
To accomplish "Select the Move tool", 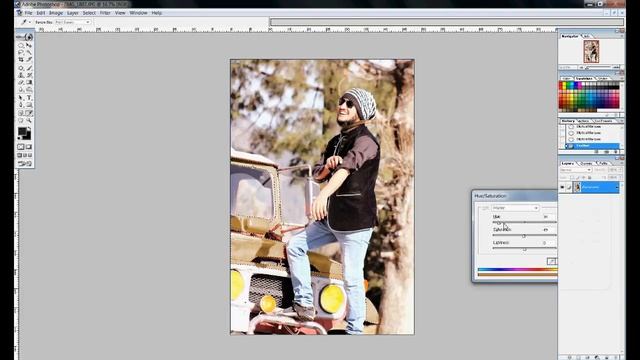I will point(29,45).
